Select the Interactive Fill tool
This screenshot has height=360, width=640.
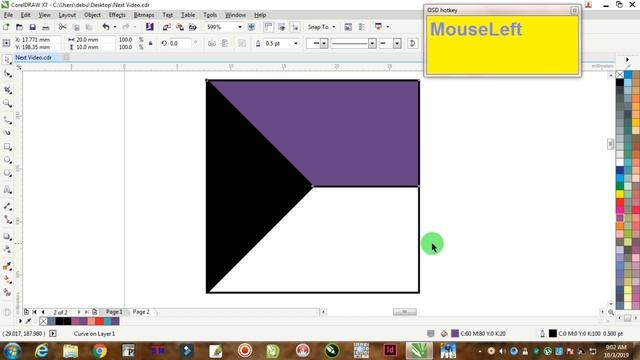(7, 280)
